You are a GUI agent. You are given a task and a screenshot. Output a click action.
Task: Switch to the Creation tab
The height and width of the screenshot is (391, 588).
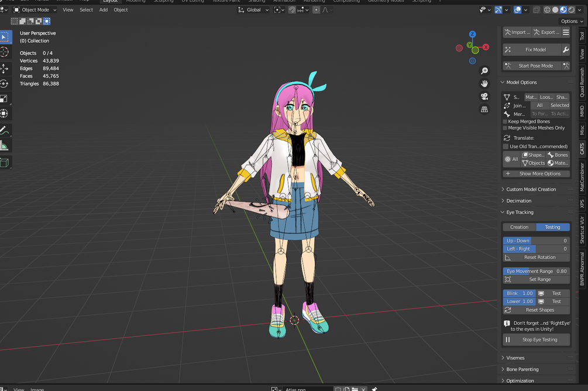(x=520, y=227)
